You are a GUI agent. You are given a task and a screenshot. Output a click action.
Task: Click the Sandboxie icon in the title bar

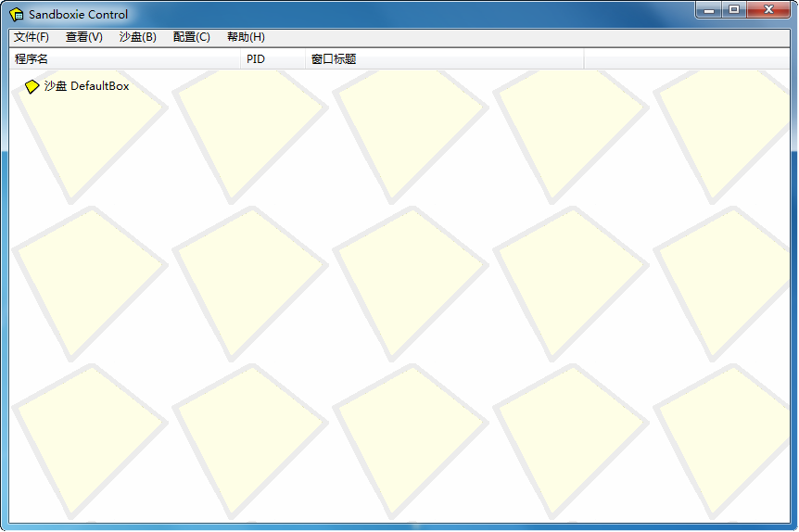coord(17,14)
